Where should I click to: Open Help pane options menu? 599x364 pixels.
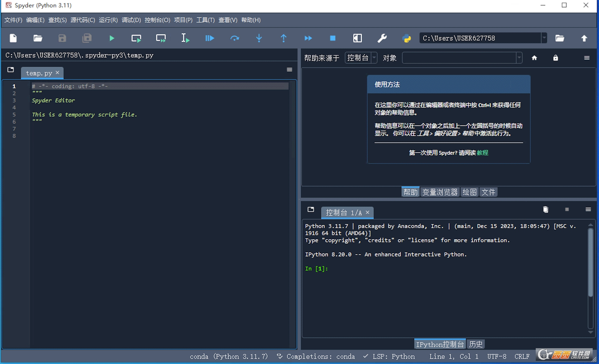point(587,58)
